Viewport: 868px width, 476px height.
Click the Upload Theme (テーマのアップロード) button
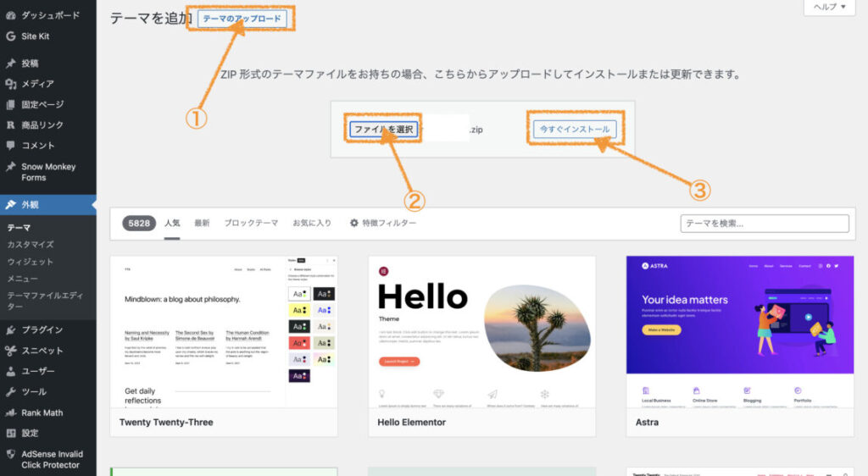[x=242, y=18]
